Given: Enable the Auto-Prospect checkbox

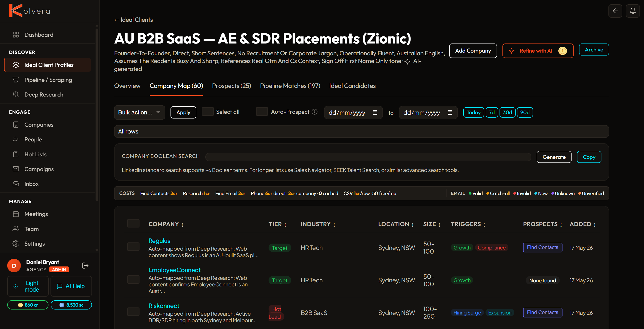Looking at the screenshot, I should (x=262, y=111).
